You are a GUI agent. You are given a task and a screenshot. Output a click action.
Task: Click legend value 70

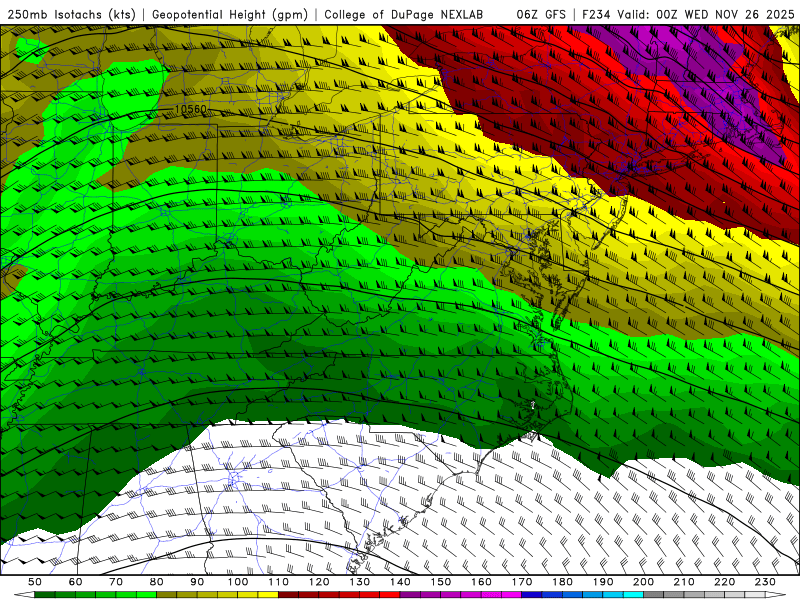(116, 582)
